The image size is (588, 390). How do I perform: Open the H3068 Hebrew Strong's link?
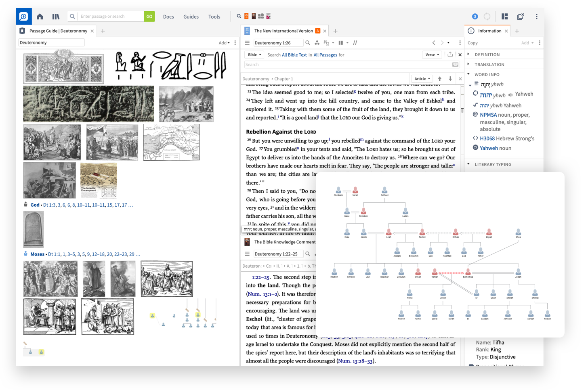click(x=487, y=138)
